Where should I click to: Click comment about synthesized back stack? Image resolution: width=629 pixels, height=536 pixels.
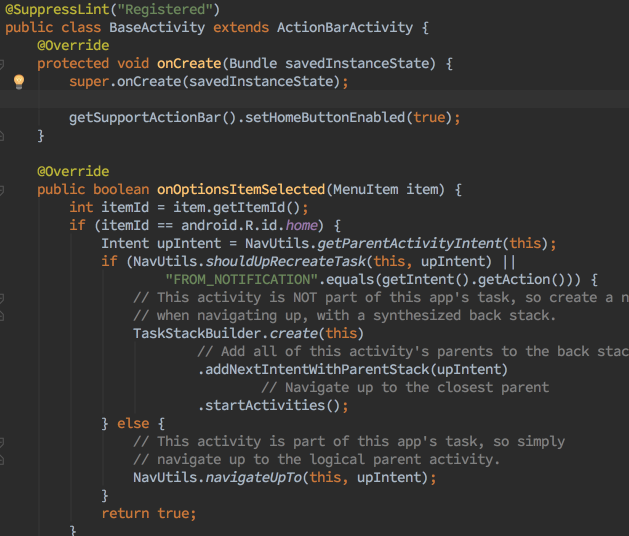tap(345, 315)
